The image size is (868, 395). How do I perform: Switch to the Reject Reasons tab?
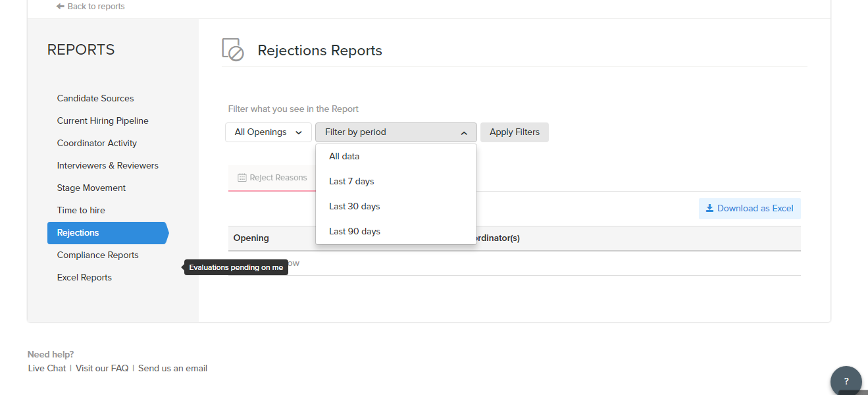click(x=272, y=178)
